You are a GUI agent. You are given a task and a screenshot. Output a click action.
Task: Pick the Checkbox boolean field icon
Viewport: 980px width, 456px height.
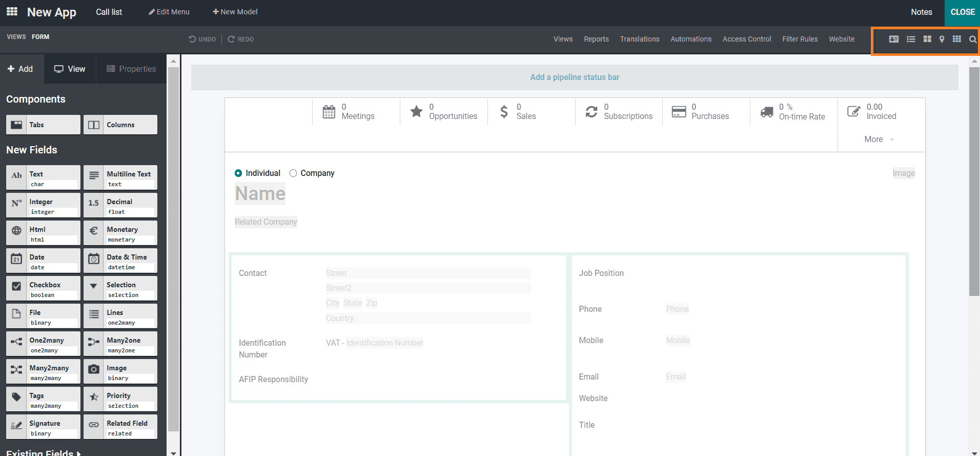click(16, 286)
